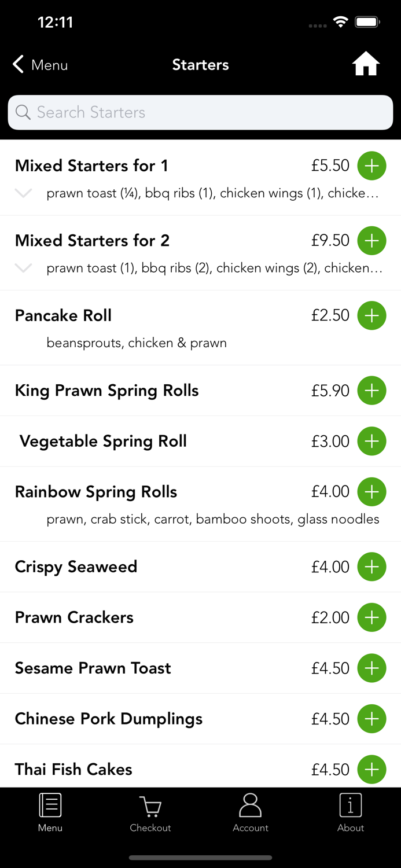Image resolution: width=401 pixels, height=868 pixels.
Task: Add Mixed Starters for 2 to order
Action: [x=371, y=240]
